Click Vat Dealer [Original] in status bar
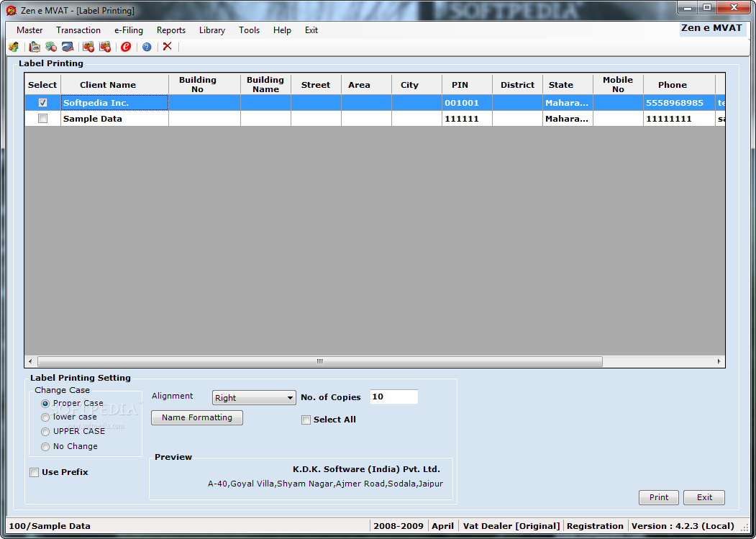This screenshot has height=539, width=756. click(511, 526)
